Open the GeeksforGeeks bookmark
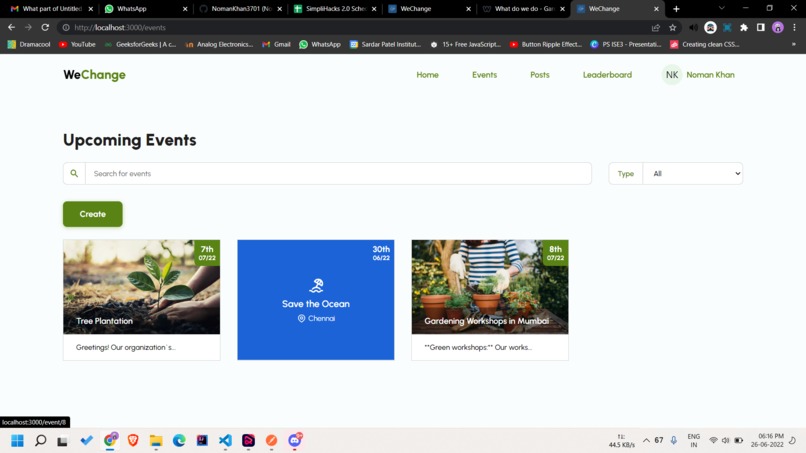 point(140,44)
